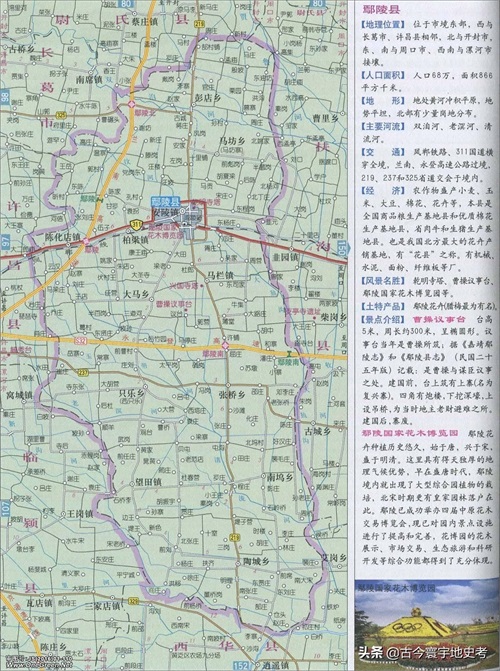
Task: Click the red 曹操议事台 heading in sidebar
Action: [439, 319]
